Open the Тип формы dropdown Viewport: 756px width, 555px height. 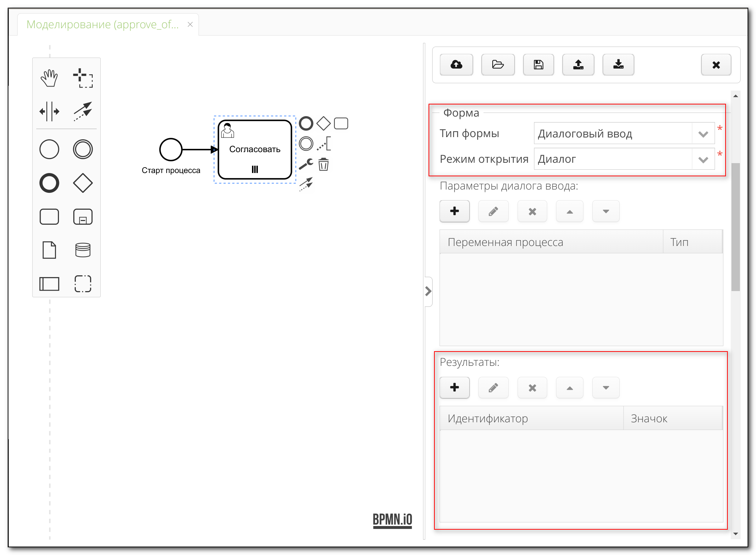click(x=703, y=133)
